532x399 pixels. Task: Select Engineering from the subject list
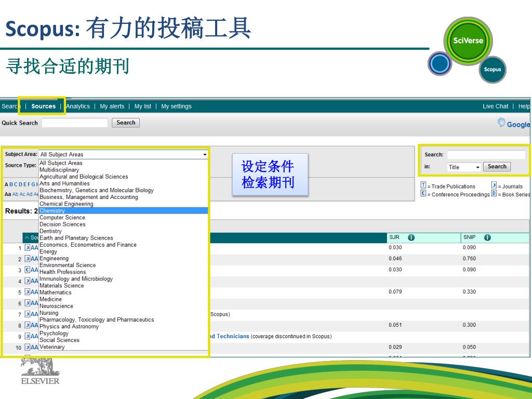pos(123,258)
